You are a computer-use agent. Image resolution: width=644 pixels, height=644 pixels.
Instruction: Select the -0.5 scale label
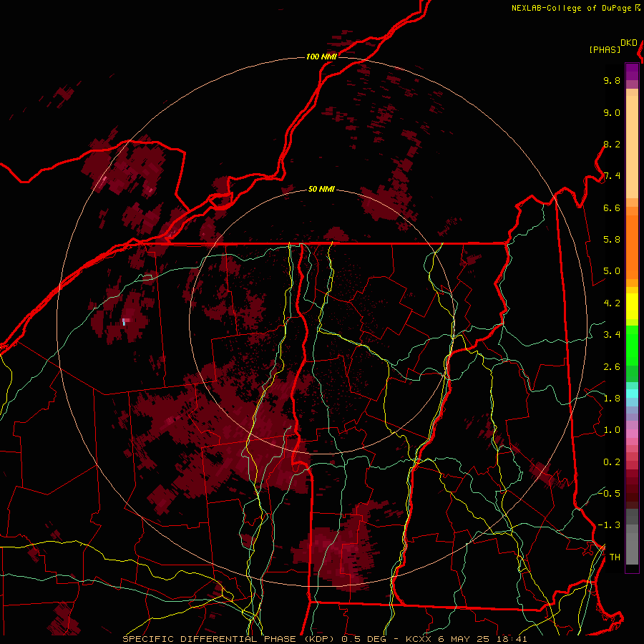coord(609,493)
